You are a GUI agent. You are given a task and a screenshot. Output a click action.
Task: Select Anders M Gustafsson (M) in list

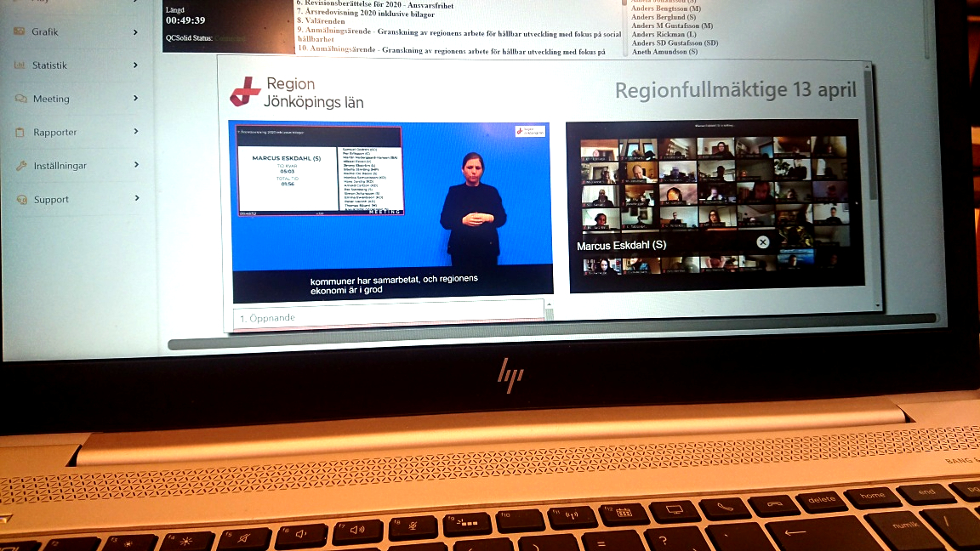click(x=672, y=26)
